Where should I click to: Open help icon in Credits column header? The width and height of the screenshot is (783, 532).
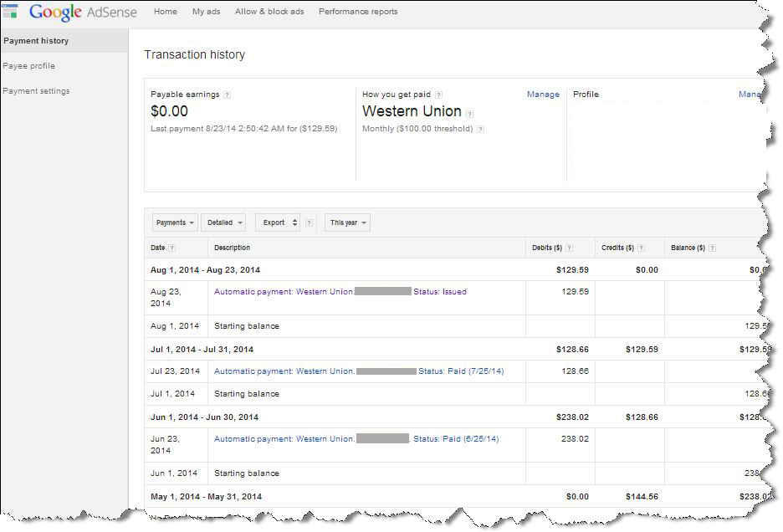click(641, 248)
